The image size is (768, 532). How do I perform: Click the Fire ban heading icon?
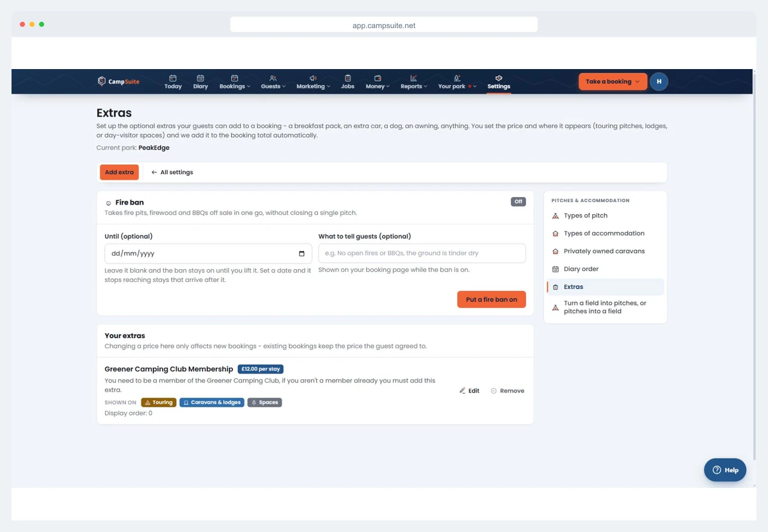(108, 203)
